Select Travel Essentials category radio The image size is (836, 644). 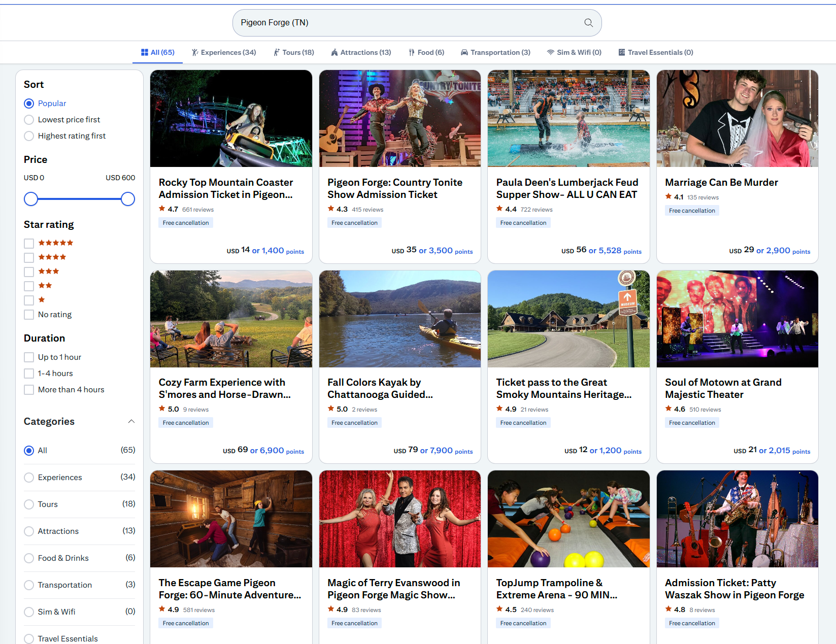click(29, 639)
